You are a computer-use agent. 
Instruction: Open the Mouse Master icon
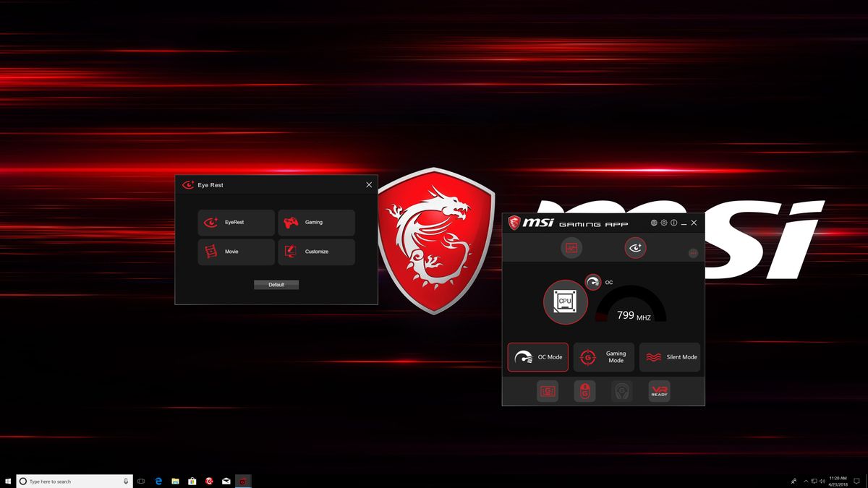tap(584, 391)
